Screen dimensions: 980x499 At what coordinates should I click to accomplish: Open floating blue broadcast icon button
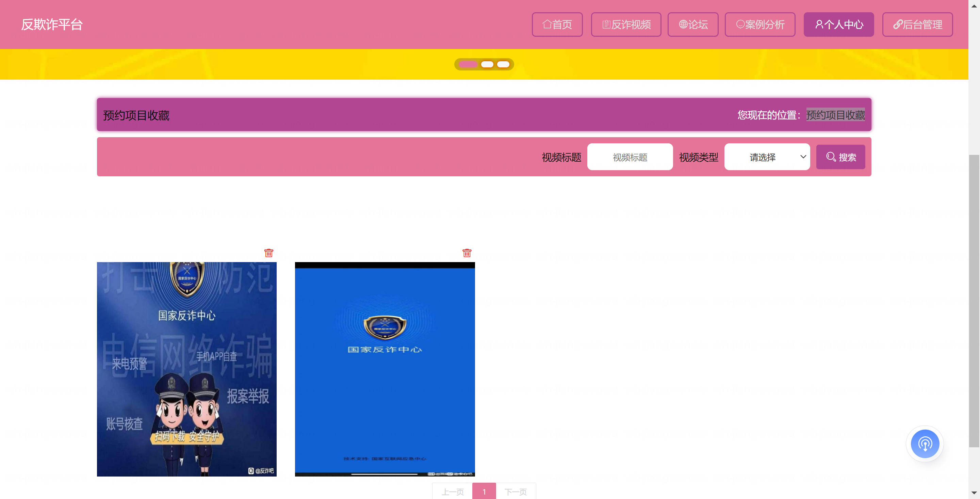pos(925,444)
